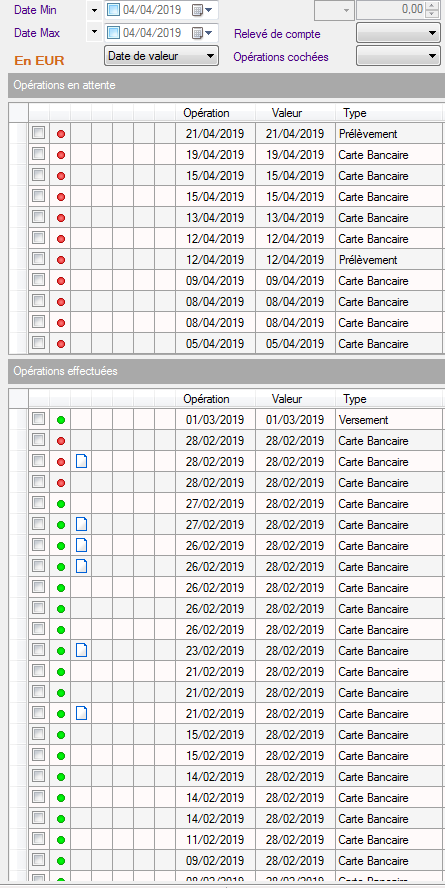This screenshot has height=888, width=445.
Task: Open the dropdown arrow next to Date Max label
Action: pos(93,33)
